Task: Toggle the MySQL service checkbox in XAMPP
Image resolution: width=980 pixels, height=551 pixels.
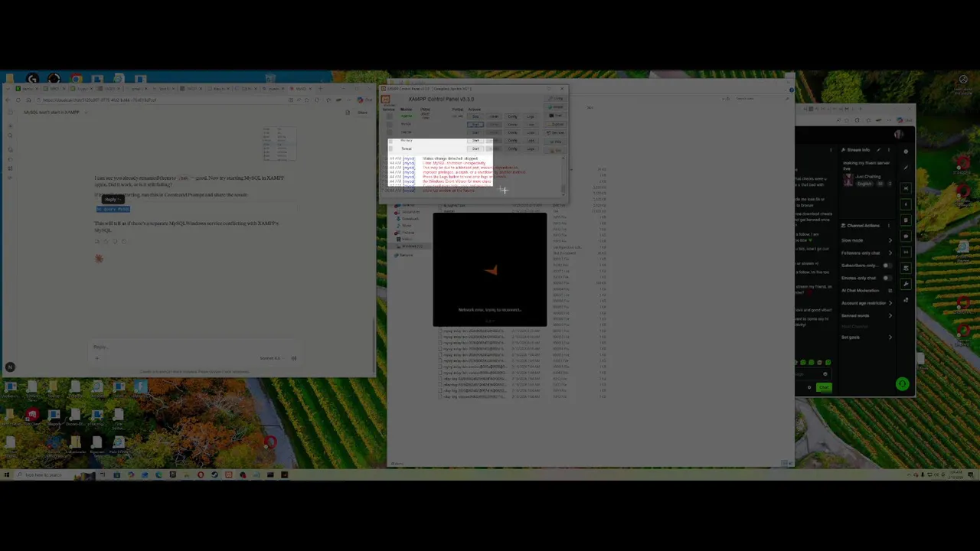Action: click(x=390, y=125)
